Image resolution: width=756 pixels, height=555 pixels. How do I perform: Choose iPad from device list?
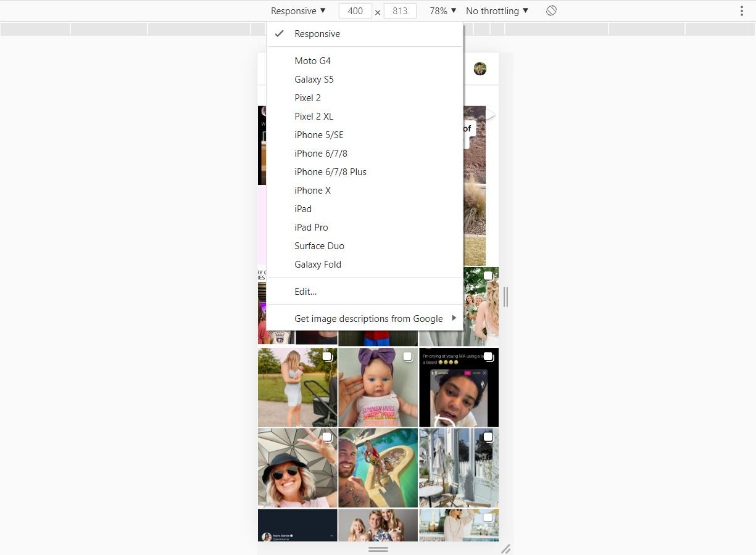point(365,208)
